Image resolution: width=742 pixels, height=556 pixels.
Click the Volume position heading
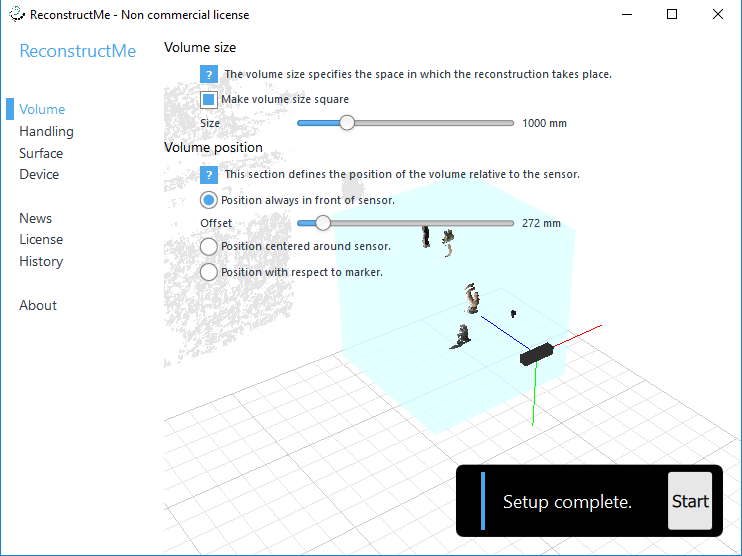pos(213,148)
